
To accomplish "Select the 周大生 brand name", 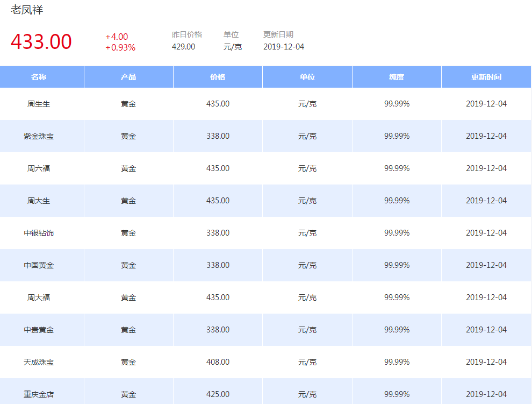I will pyautogui.click(x=39, y=201).
